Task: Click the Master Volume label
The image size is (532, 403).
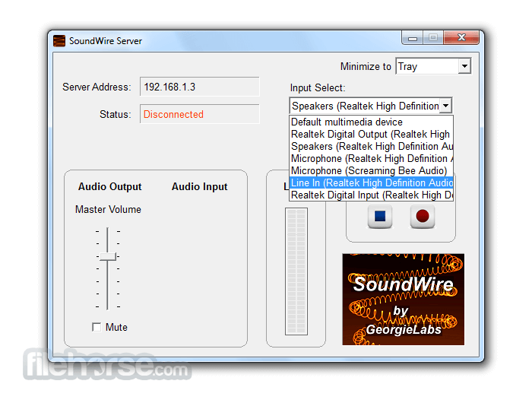Action: pos(108,209)
